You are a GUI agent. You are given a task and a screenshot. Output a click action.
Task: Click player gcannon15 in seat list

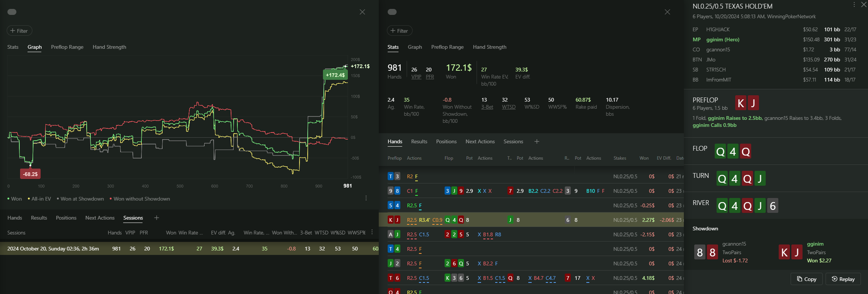point(718,49)
